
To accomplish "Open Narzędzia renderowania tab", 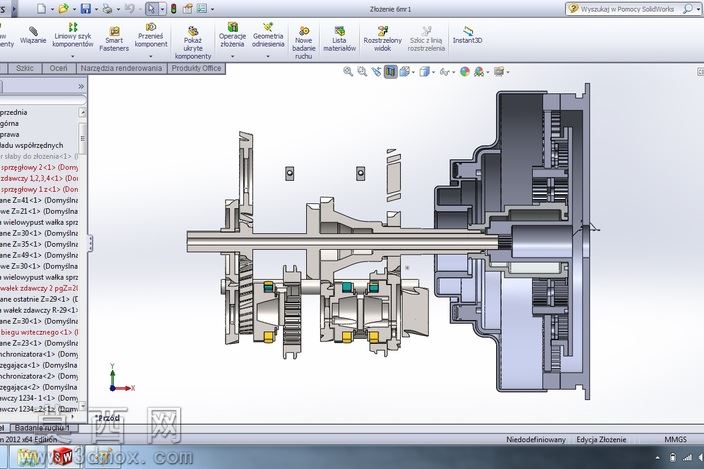I will 121,68.
